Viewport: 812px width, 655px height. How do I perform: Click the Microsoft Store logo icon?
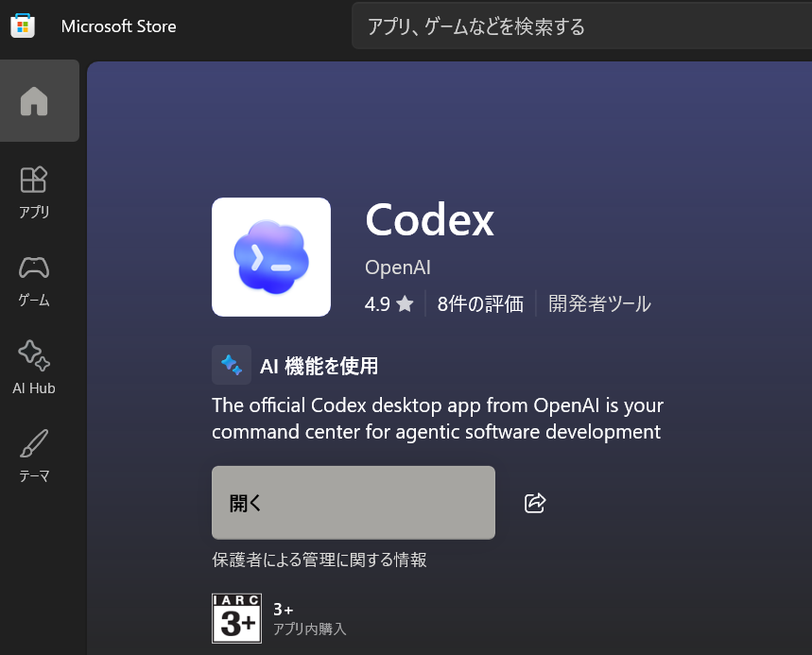tap(23, 26)
